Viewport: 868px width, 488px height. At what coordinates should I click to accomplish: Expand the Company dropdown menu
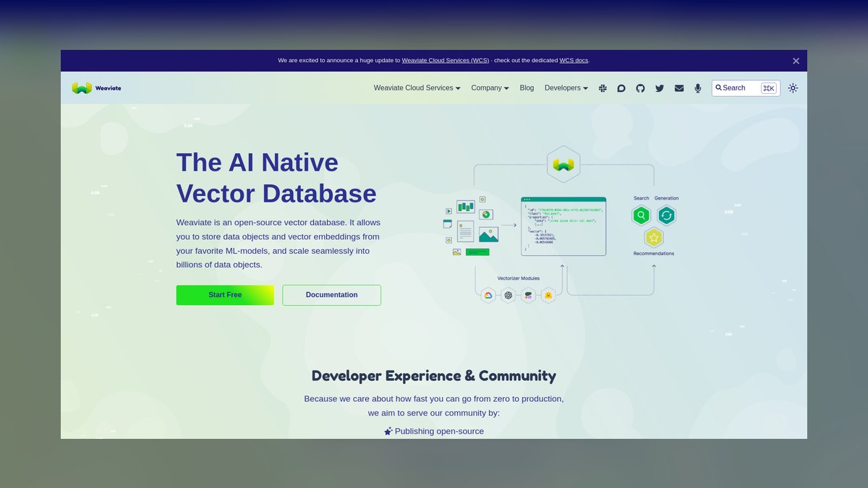click(490, 88)
